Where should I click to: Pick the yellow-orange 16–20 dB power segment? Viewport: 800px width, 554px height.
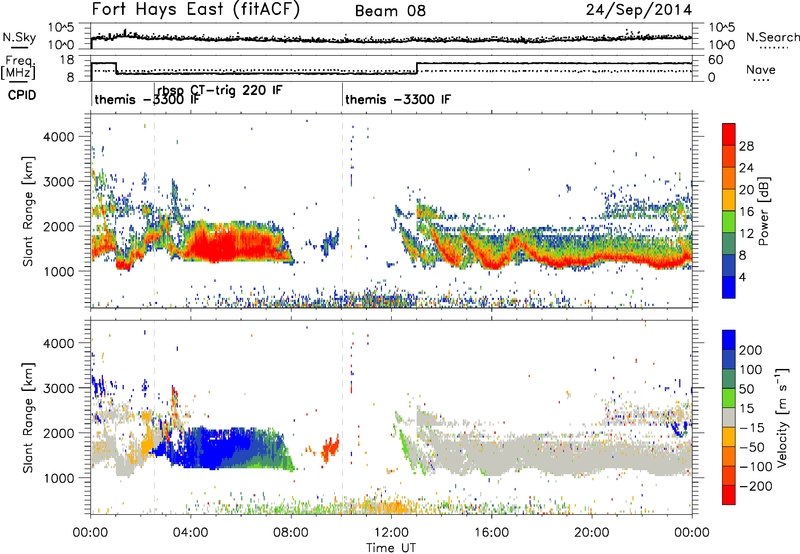click(x=729, y=200)
